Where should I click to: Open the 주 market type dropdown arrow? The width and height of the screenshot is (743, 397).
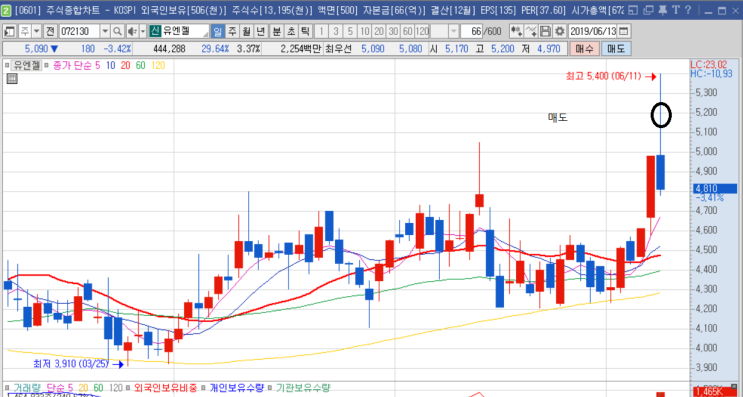[36, 31]
